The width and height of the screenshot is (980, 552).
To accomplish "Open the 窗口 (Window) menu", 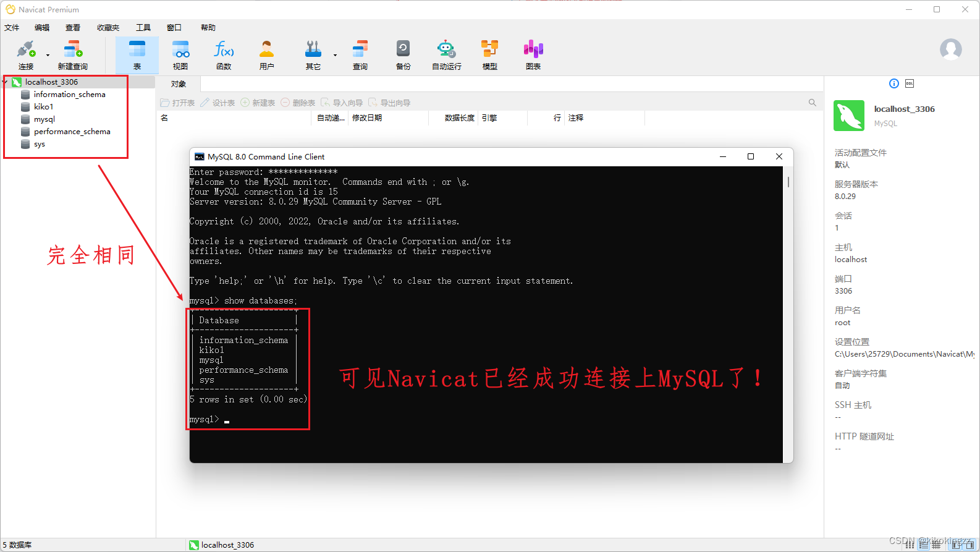I will pyautogui.click(x=174, y=28).
